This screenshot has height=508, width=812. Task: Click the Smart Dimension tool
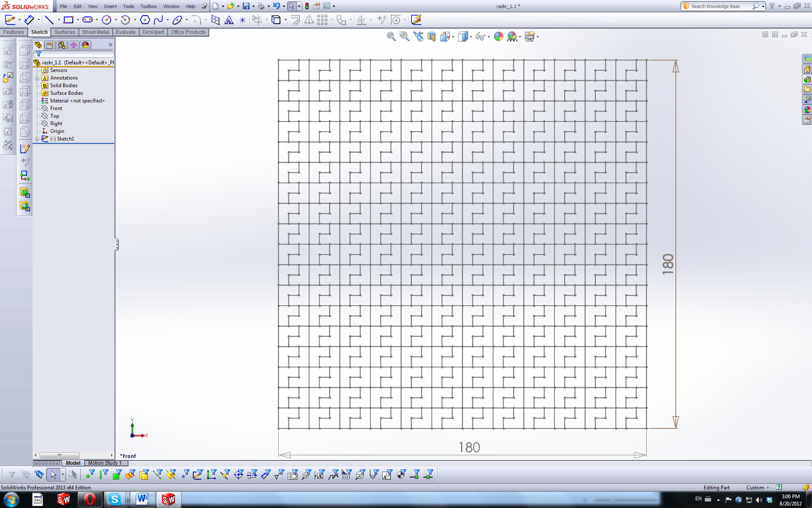tap(28, 20)
